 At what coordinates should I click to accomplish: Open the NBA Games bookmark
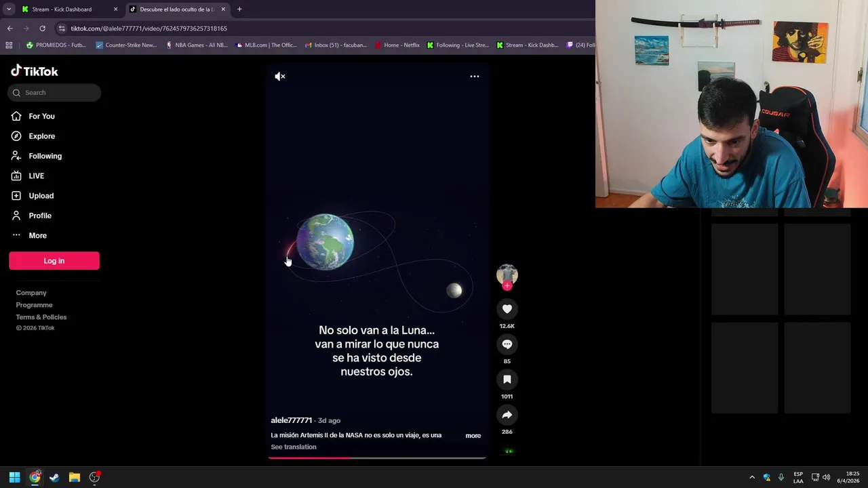click(197, 45)
